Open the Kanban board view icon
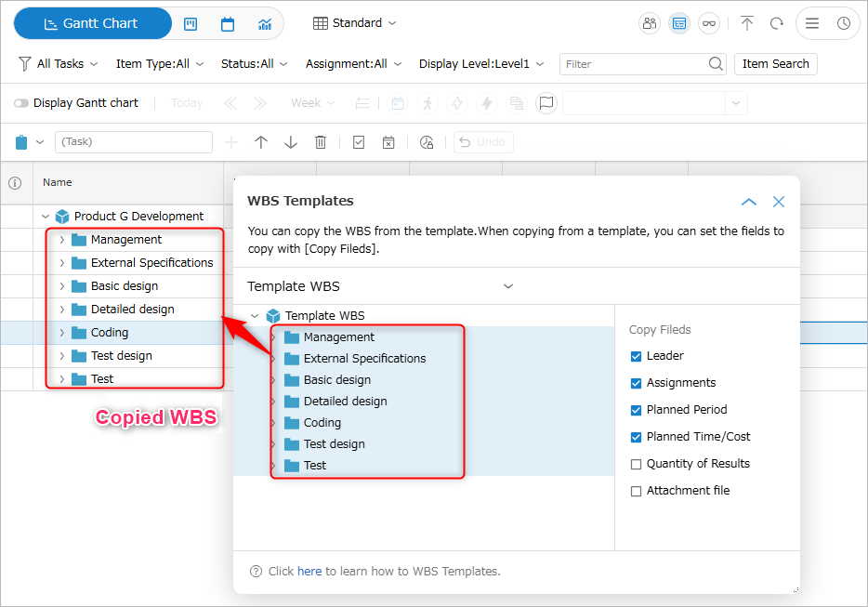 [x=191, y=24]
